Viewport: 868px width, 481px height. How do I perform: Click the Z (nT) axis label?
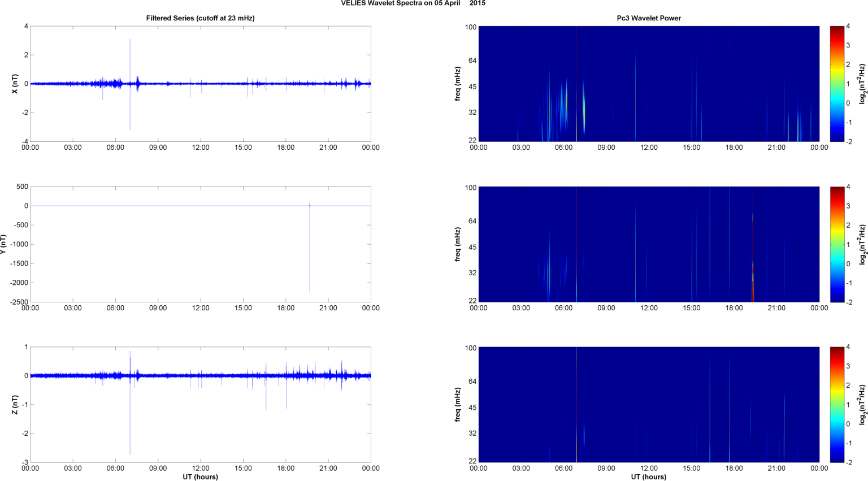(x=15, y=405)
